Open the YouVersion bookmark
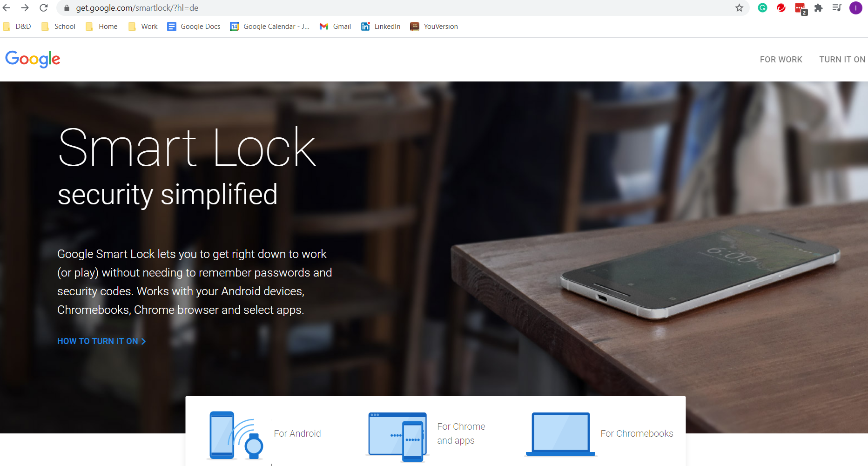 (x=434, y=27)
